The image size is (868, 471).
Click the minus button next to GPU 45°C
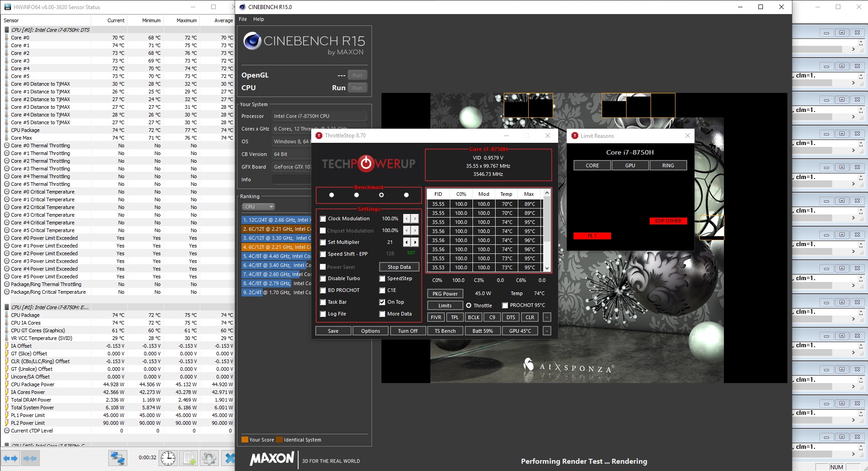tap(547, 331)
